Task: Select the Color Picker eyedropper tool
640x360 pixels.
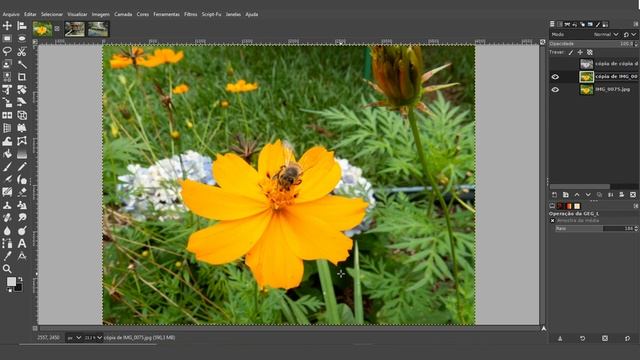Action: (7, 256)
